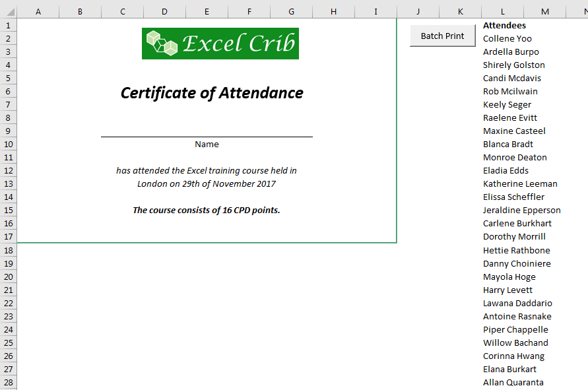Click the Batch Print button
Image resolution: width=588 pixels, height=390 pixels.
441,36
